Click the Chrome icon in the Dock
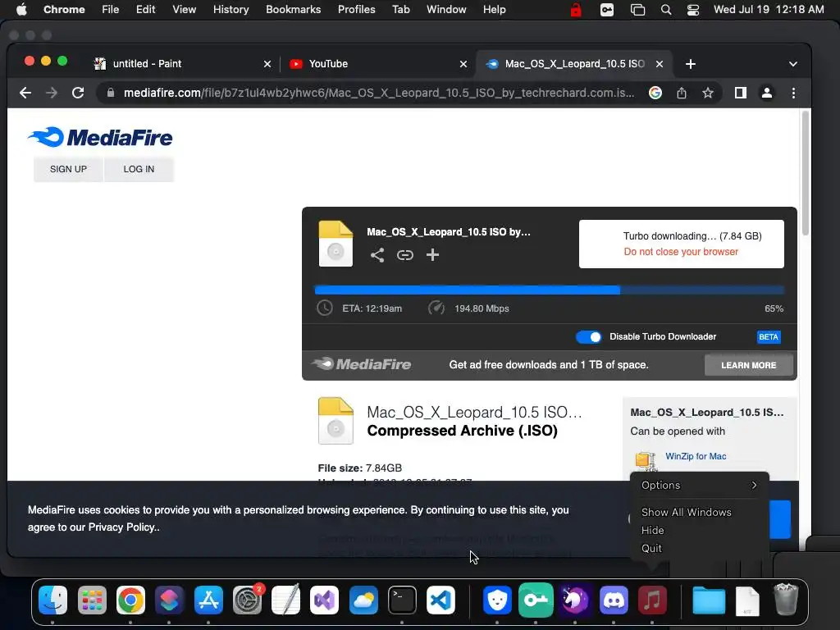Viewport: 840px width, 630px height. [x=130, y=600]
